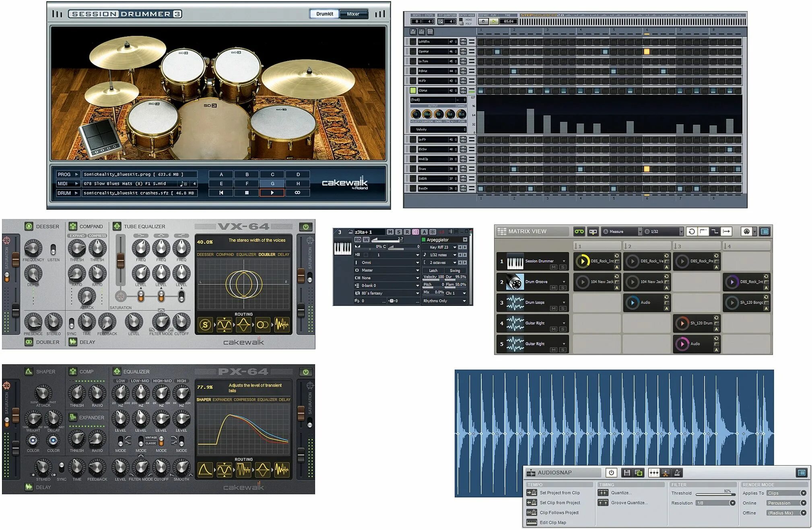Viewport: 812px width, 530px height.
Task: Click the metronome icon in AudioSnap toolbar
Action: click(x=676, y=473)
